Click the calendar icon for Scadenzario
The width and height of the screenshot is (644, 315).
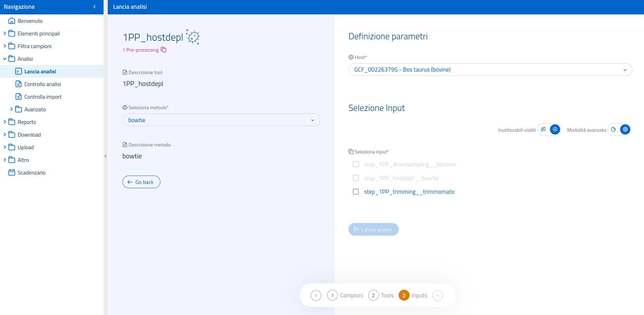coord(12,172)
